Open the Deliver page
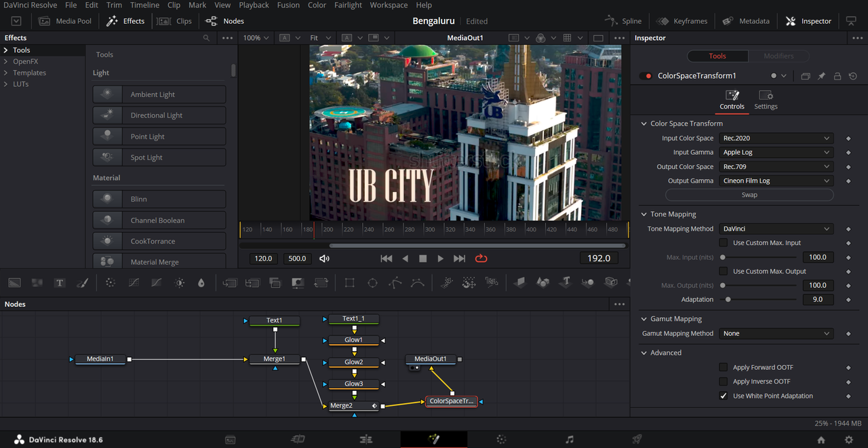868x448 pixels. click(637, 440)
